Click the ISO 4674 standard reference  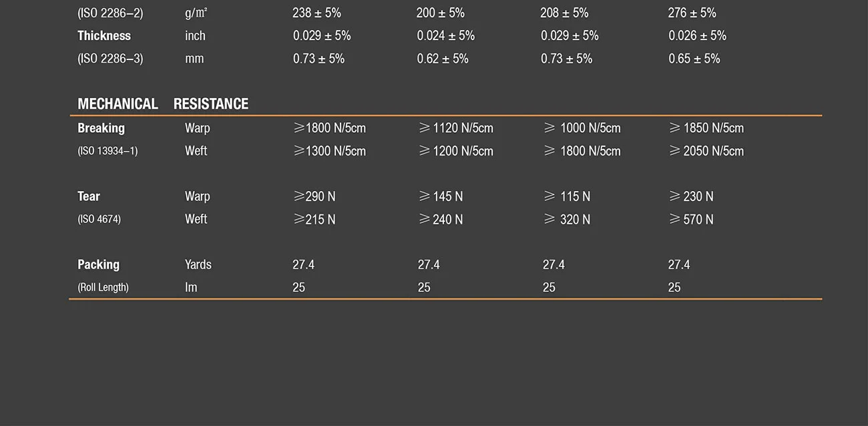[99, 219]
